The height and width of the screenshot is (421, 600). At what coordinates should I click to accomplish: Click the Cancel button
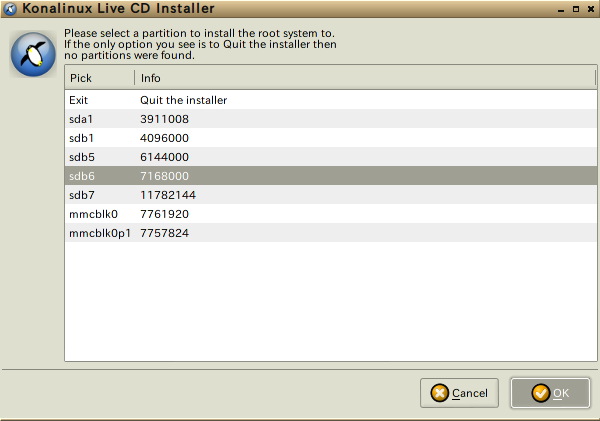pyautogui.click(x=459, y=393)
